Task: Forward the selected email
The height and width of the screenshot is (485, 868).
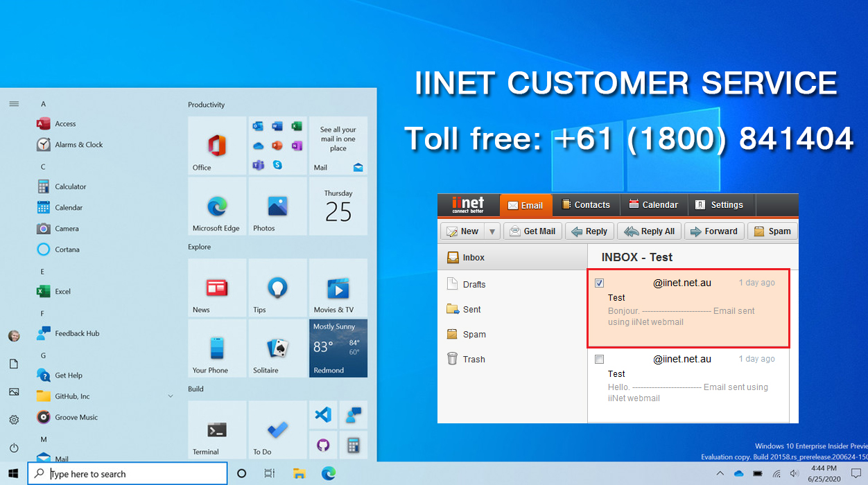Action: [714, 231]
